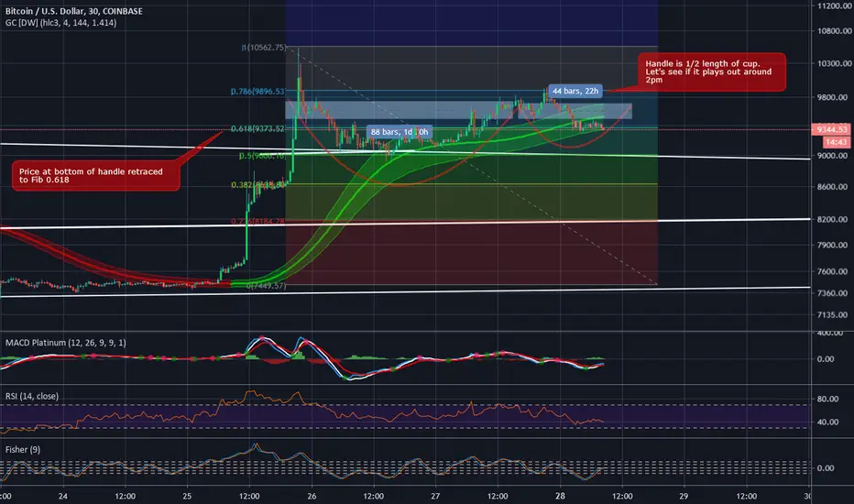Image resolution: width=854 pixels, height=504 pixels.
Task: Click 7135.00 on the price axis
Action: [832, 315]
